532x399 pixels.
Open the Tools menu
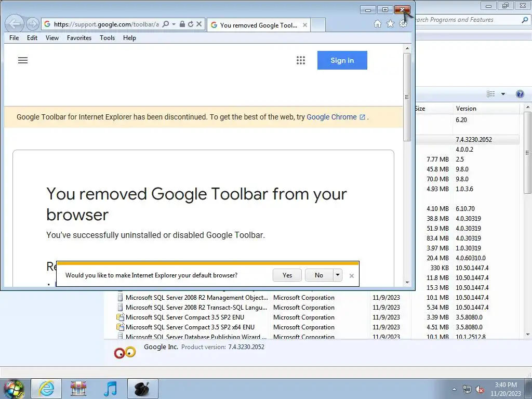[107, 37]
